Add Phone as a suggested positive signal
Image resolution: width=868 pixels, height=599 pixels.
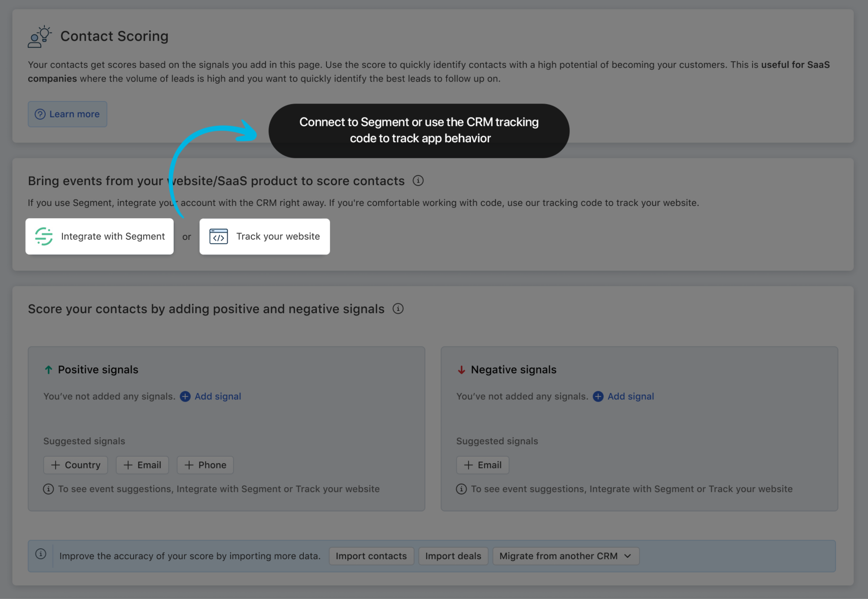coord(205,465)
